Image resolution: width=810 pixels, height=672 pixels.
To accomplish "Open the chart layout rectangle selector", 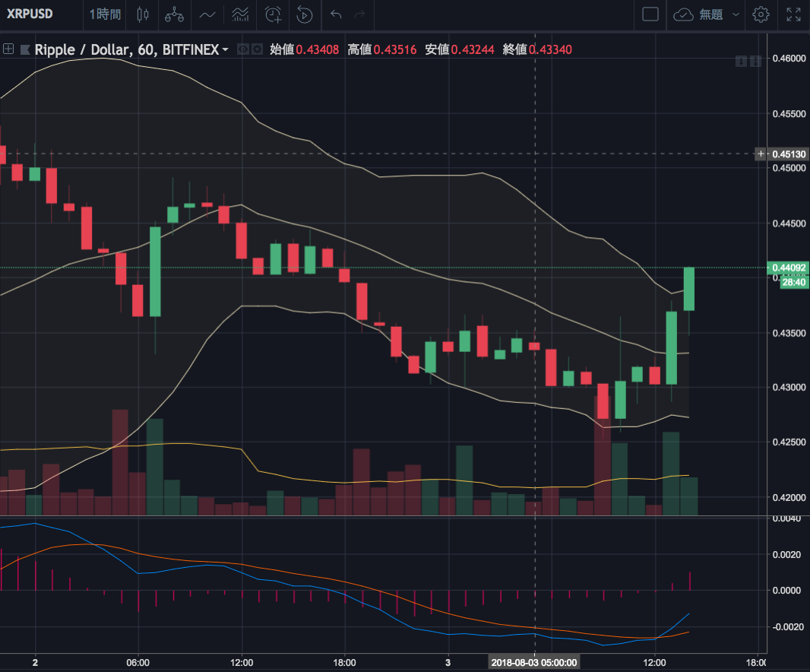I will [x=650, y=14].
